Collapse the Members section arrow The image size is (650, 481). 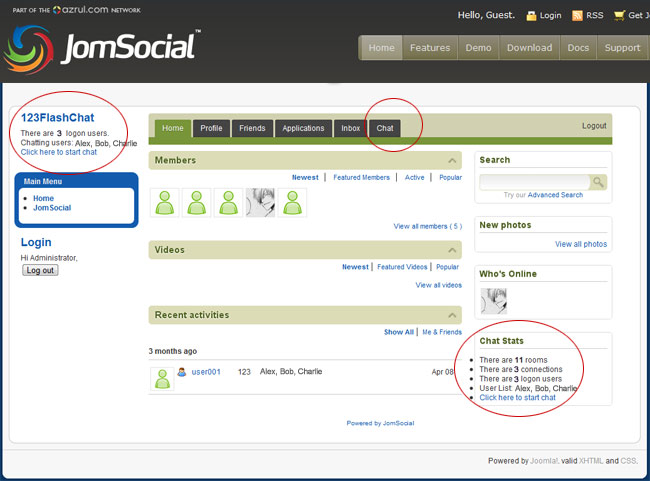pos(453,160)
